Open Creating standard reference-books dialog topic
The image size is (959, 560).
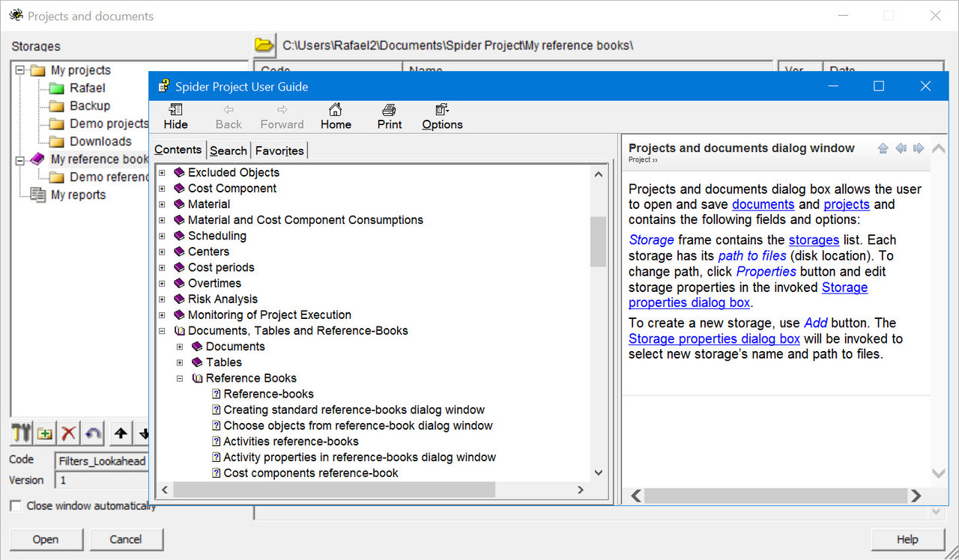tap(354, 410)
